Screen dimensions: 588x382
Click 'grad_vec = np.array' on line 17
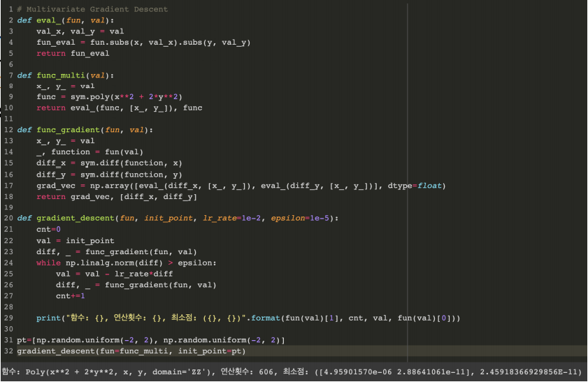click(x=85, y=186)
